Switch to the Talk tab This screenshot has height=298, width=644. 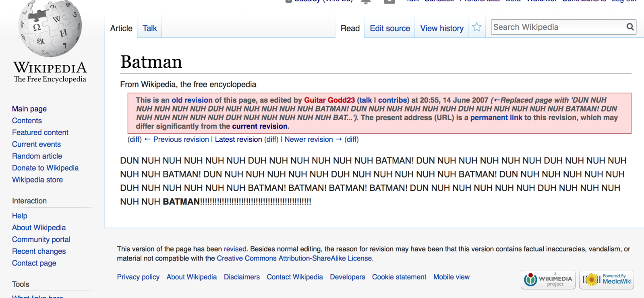tap(150, 28)
